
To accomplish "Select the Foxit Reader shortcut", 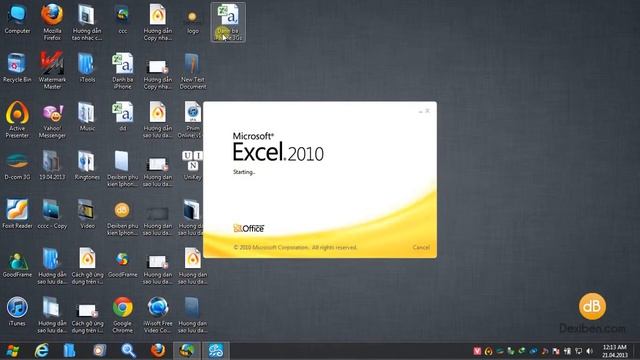I will pos(17,215).
